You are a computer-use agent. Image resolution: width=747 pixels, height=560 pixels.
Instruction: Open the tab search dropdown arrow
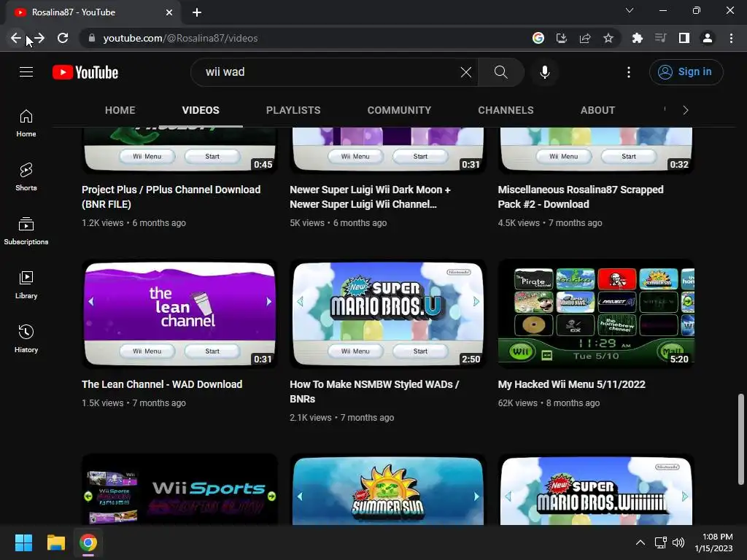[630, 10]
